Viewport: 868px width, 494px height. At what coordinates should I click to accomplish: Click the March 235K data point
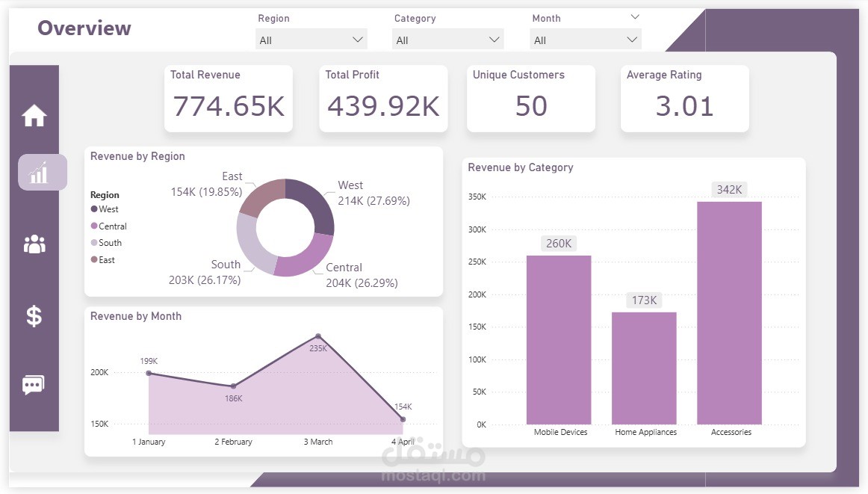tap(318, 336)
